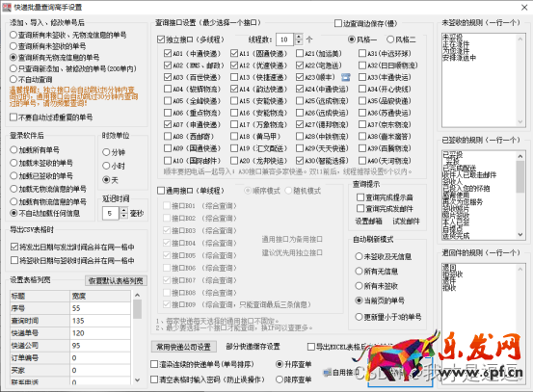Viewport: 533px width, 392px height.
Task: Click the phone icon beside A23 顺丰
Action: (346, 77)
